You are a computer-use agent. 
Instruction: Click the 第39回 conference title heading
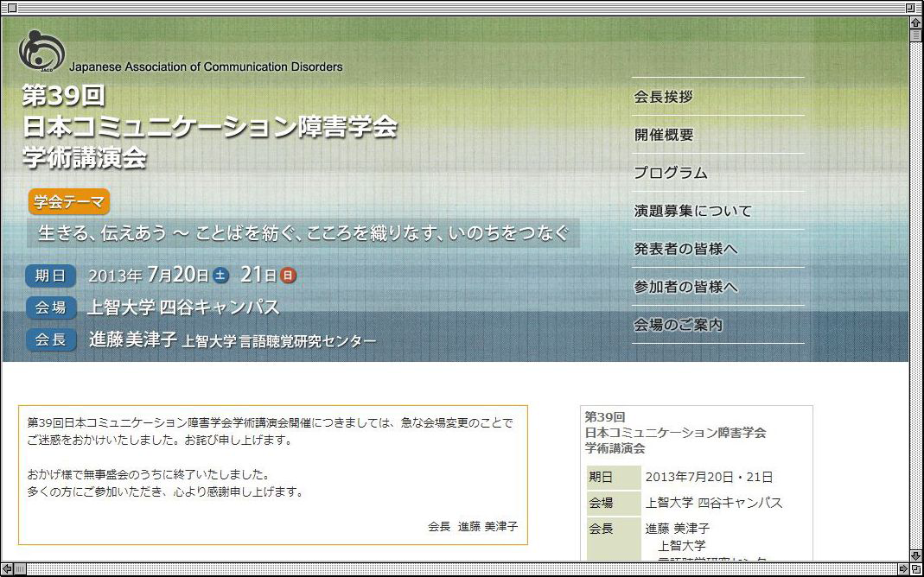click(x=64, y=96)
